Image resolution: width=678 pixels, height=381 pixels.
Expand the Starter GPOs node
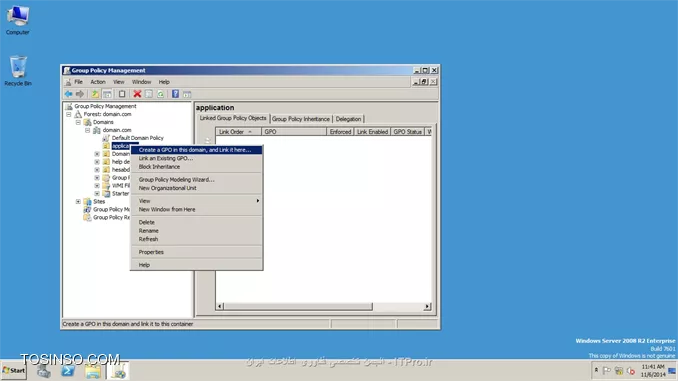pos(97,193)
